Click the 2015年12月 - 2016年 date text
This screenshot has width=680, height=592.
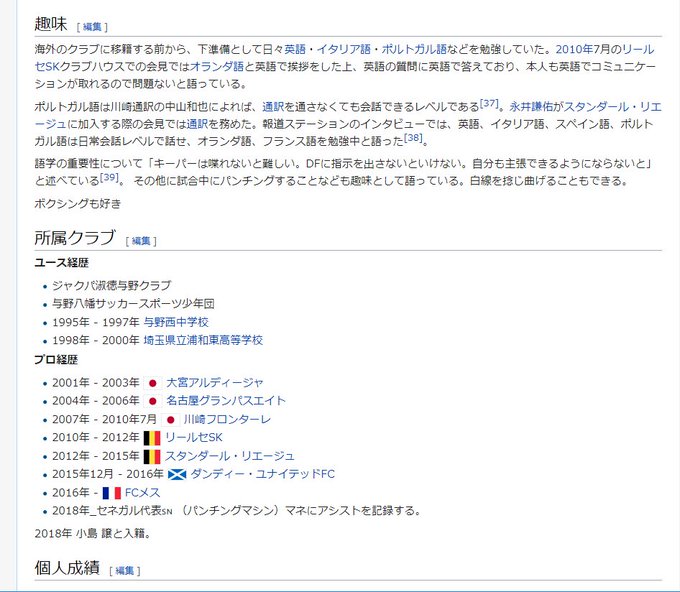point(108,474)
